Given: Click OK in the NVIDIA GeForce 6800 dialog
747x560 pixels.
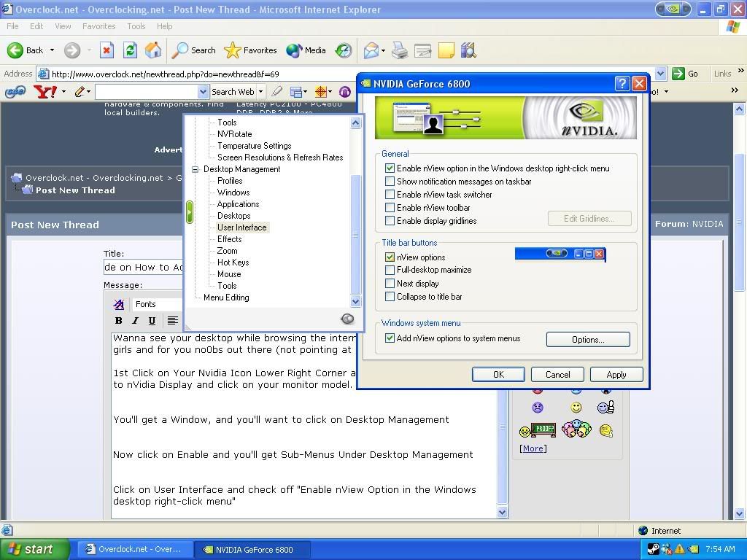Looking at the screenshot, I should (x=498, y=374).
